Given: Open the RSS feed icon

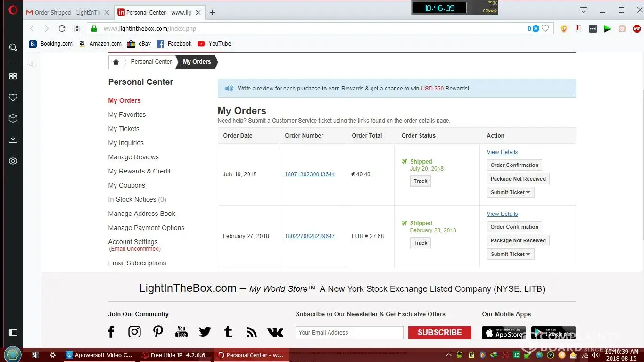Looking at the screenshot, I should (x=252, y=333).
